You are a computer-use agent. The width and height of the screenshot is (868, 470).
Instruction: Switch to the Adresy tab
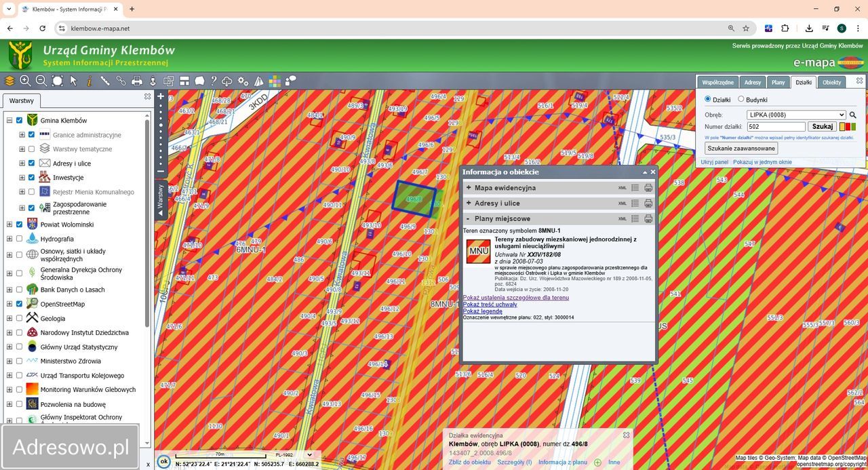(x=753, y=82)
